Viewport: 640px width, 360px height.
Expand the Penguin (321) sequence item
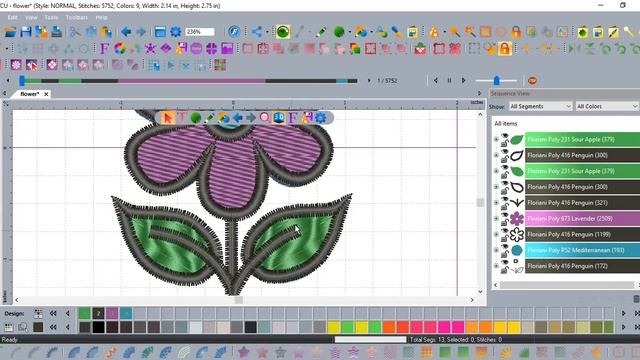[496, 203]
